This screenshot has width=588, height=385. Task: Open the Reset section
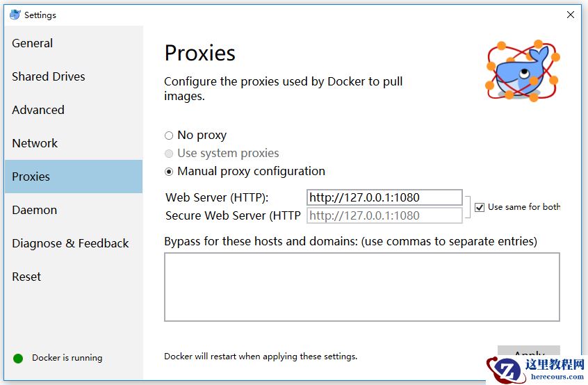(x=26, y=277)
